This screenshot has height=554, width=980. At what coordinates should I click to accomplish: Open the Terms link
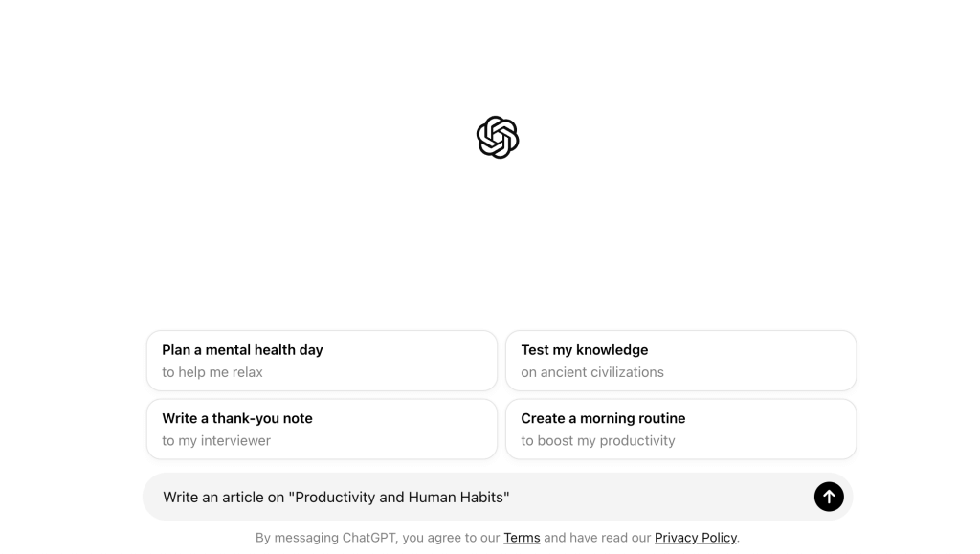tap(522, 538)
